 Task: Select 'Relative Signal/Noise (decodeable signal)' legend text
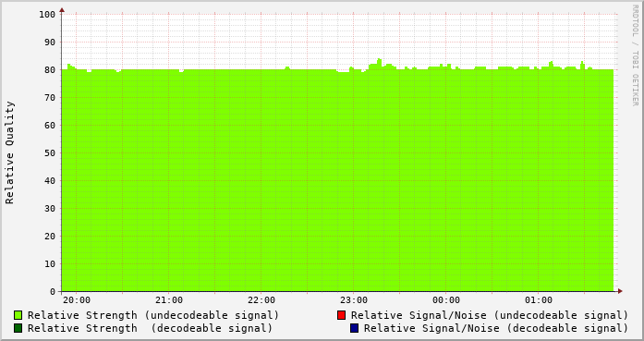(x=496, y=328)
